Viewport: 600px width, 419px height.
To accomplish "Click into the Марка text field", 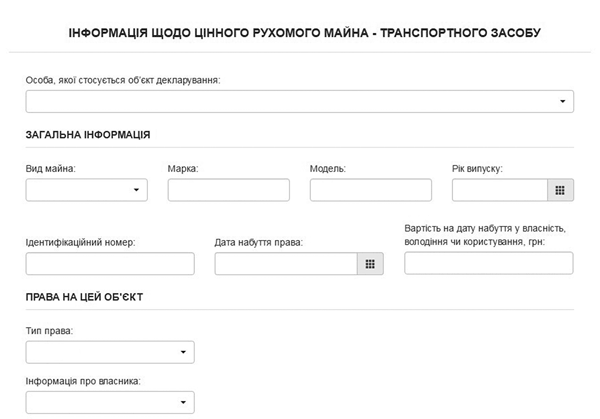I will 228,190.
